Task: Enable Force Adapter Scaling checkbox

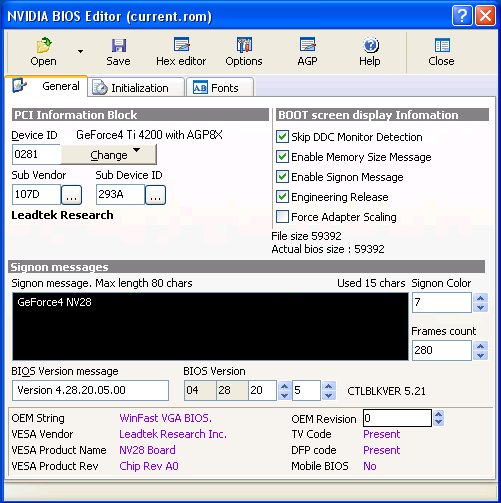Action: click(x=282, y=217)
